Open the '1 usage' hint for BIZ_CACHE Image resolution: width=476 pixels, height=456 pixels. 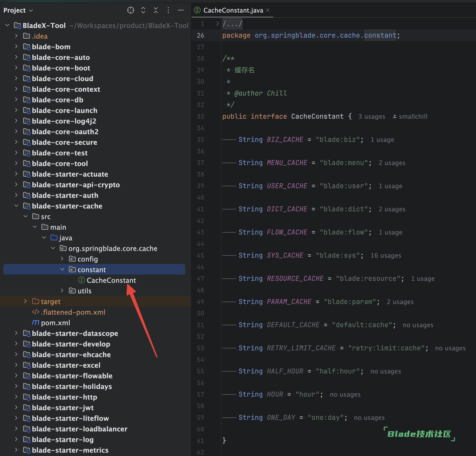tap(382, 140)
